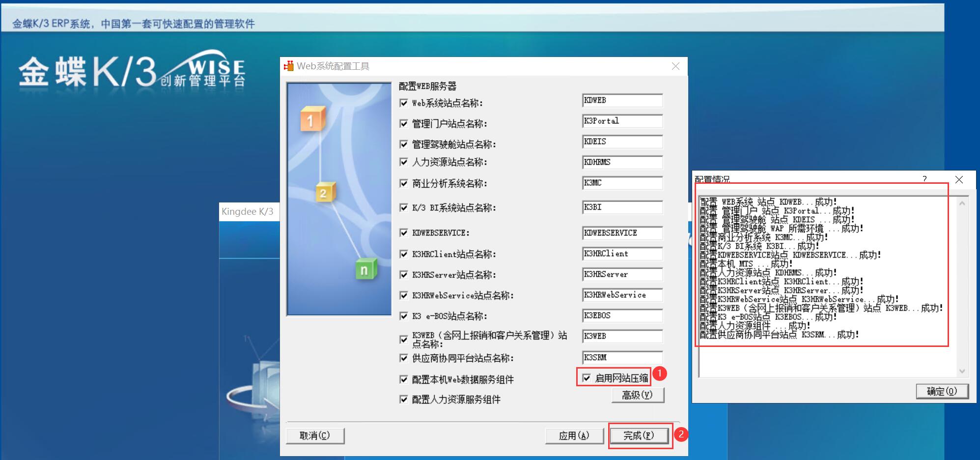Close the 配置情况 dialog with X
The image size is (980, 460).
click(958, 179)
